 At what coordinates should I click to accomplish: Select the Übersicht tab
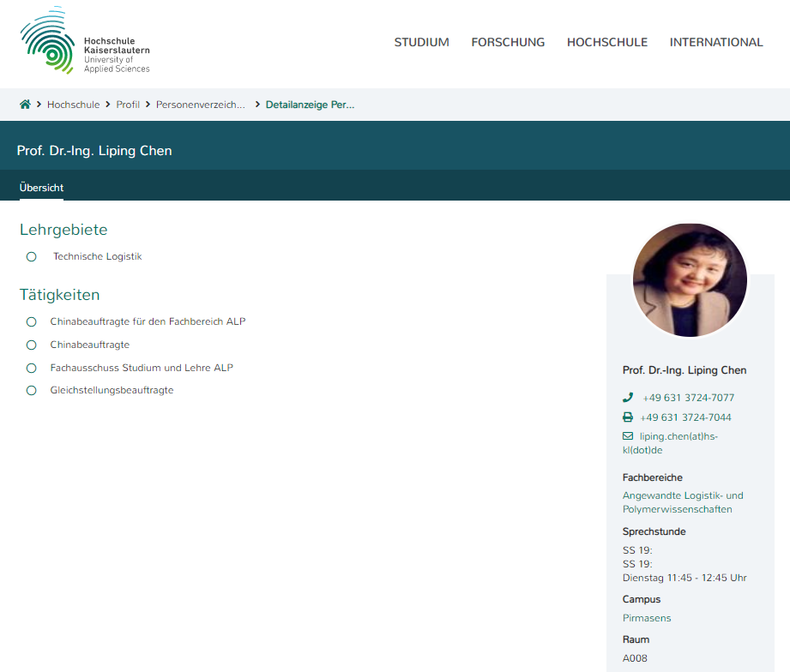pos(41,188)
